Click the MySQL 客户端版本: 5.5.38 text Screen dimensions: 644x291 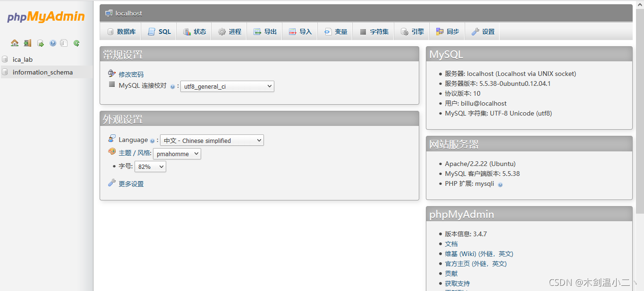coord(482,174)
